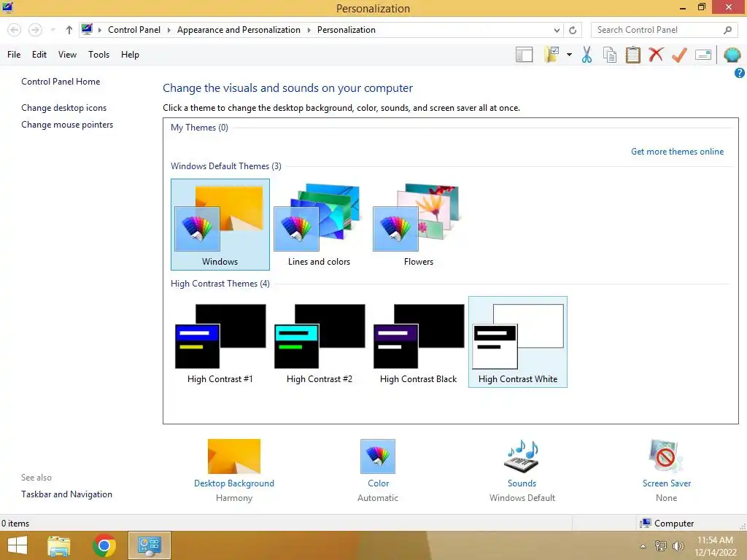
Task: Click the preview pane layout icon
Action: (x=524, y=55)
